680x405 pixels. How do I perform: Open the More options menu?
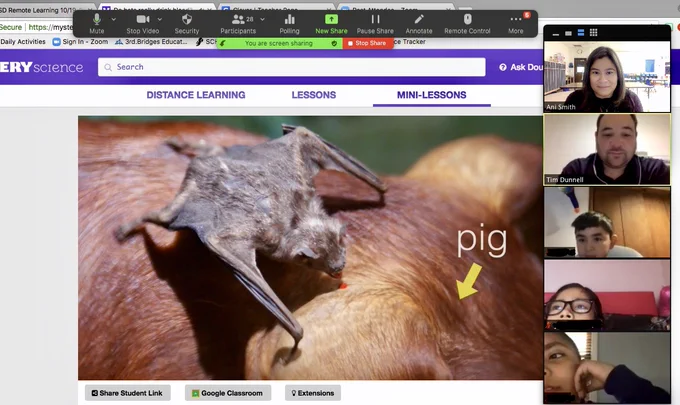pyautogui.click(x=516, y=23)
